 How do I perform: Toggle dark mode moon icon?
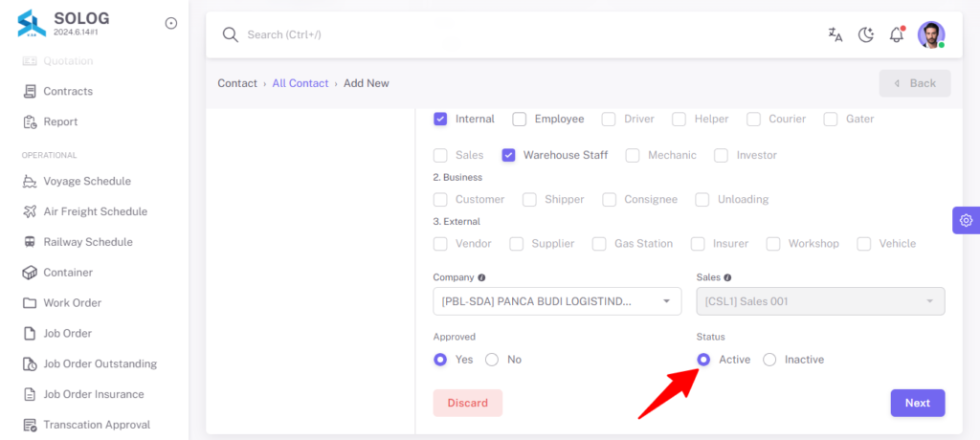tap(865, 35)
